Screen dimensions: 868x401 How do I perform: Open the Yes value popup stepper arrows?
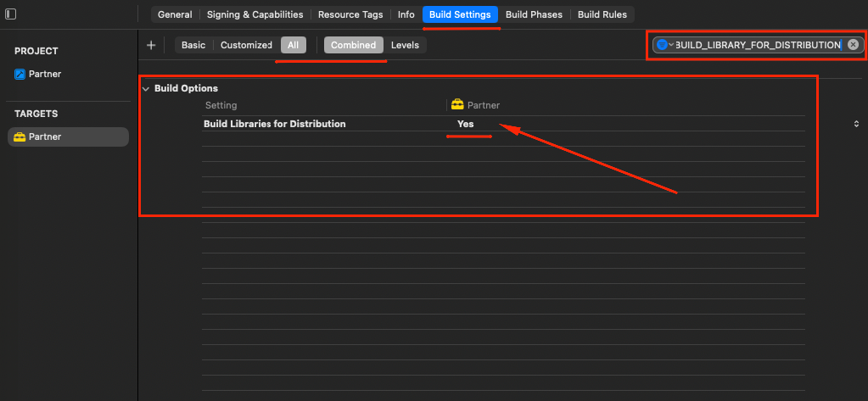coord(856,124)
